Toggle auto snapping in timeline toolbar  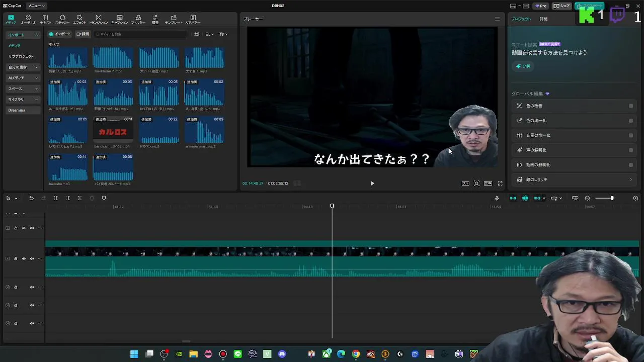(x=525, y=198)
